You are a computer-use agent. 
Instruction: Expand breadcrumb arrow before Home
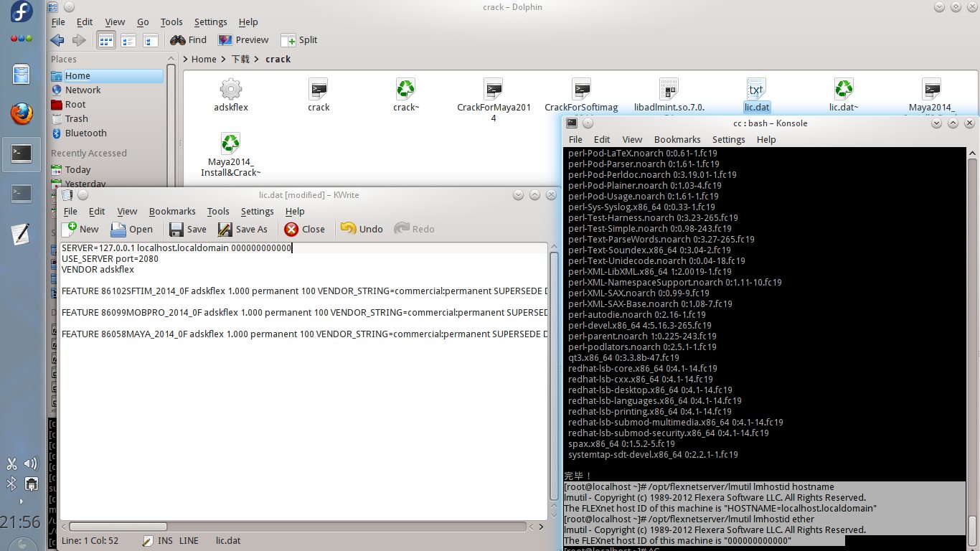(187, 60)
